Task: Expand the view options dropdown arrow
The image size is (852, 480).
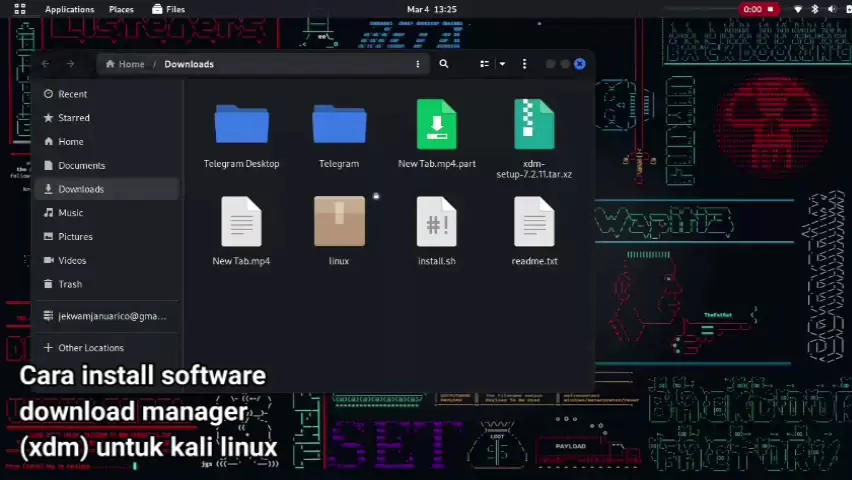Action: click(x=502, y=64)
